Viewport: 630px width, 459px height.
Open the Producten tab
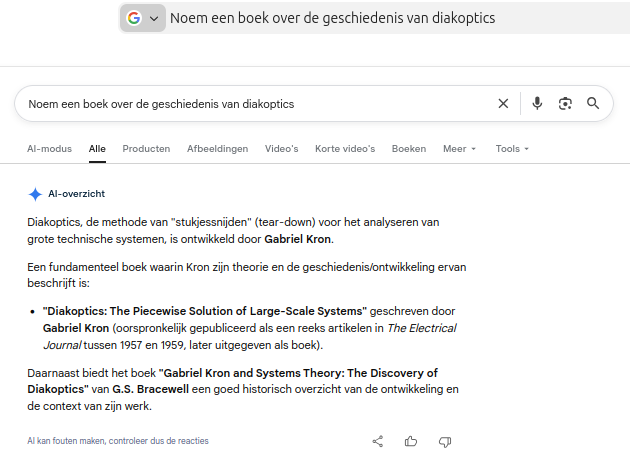pos(146,149)
